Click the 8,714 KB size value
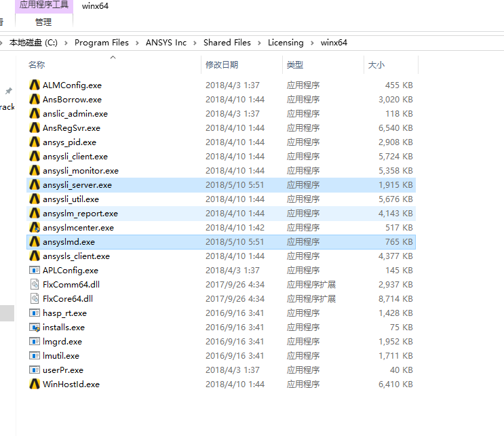 tap(395, 299)
